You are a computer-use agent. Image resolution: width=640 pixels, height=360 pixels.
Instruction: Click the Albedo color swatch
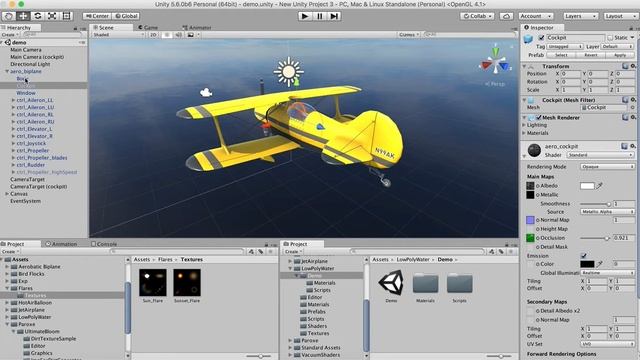coord(587,186)
